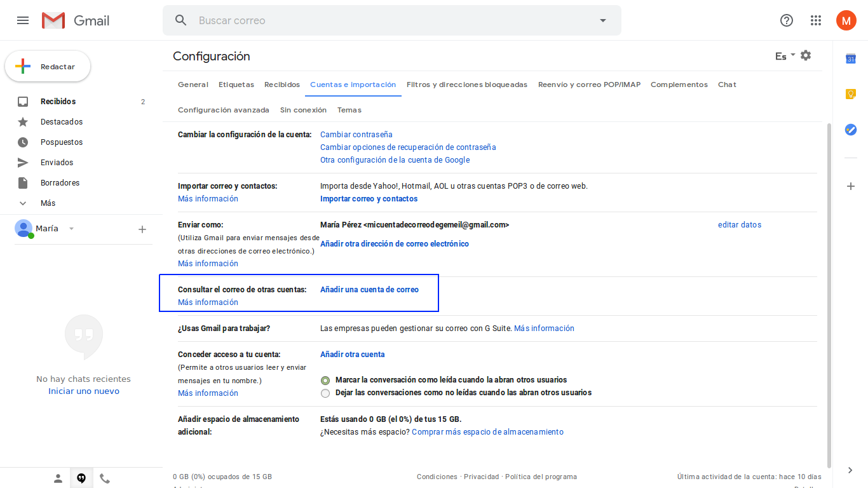Open the phone calls tab icon
Viewport: 868px width, 488px height.
click(x=105, y=478)
